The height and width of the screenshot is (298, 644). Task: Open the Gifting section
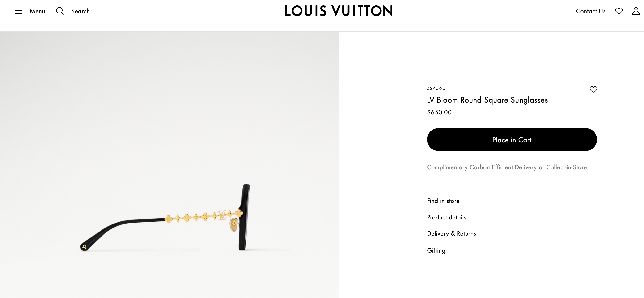point(436,250)
